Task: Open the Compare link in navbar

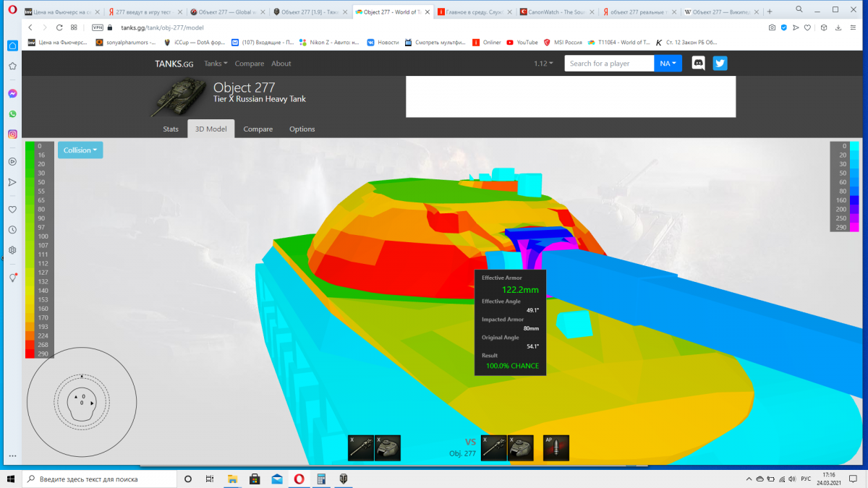Action: tap(250, 64)
